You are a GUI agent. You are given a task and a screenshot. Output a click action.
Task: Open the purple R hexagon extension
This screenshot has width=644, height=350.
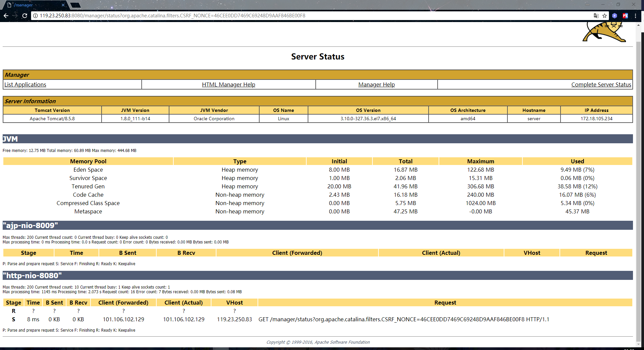615,16
